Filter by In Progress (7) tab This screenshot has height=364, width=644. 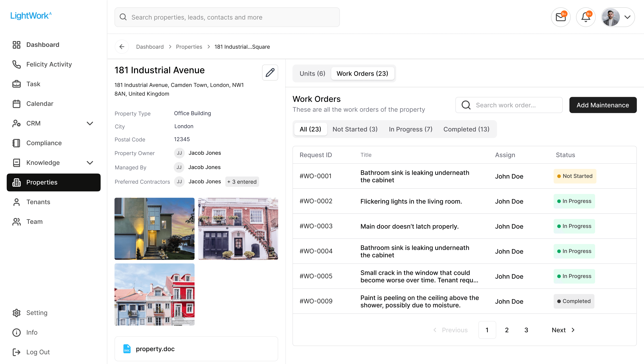410,129
